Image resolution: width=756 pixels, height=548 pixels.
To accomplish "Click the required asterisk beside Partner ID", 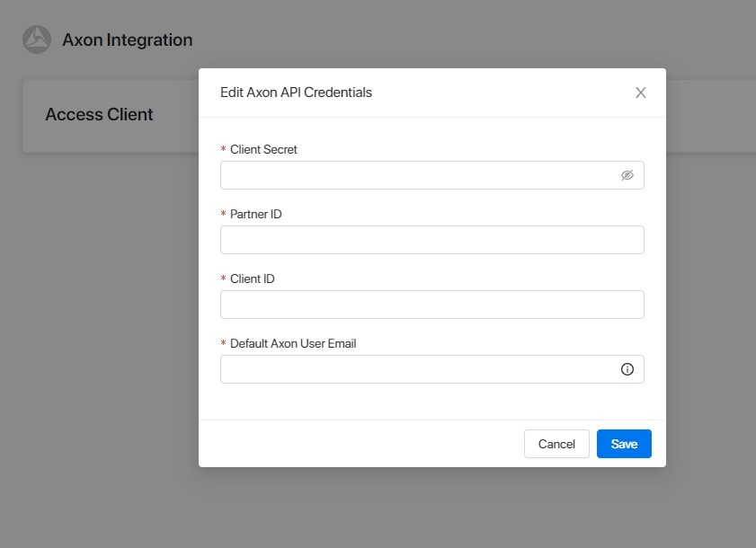I will (224, 215).
